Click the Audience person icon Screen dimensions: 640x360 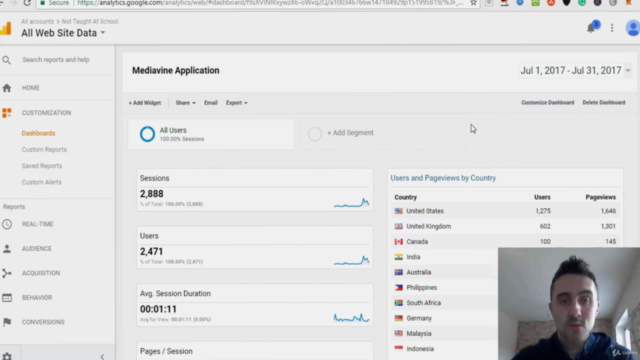coord(7,249)
